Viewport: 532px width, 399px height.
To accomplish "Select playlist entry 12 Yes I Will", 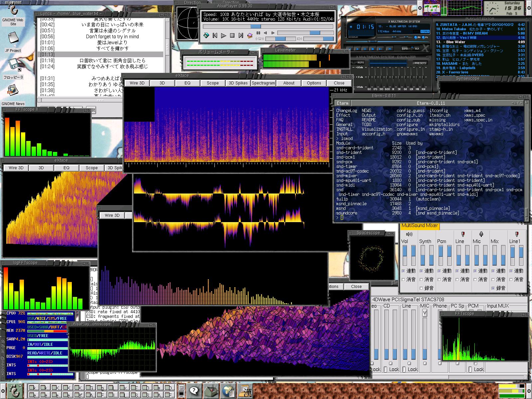I will click(x=480, y=38).
